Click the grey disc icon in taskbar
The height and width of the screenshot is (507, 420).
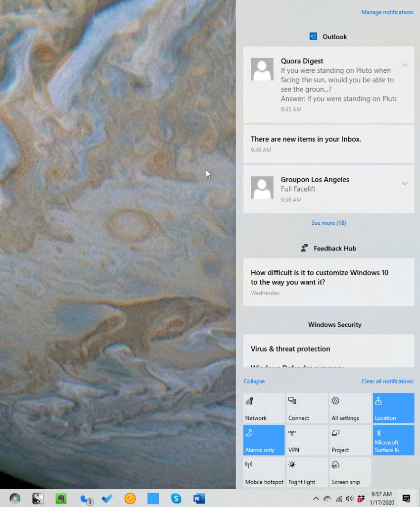(x=15, y=498)
